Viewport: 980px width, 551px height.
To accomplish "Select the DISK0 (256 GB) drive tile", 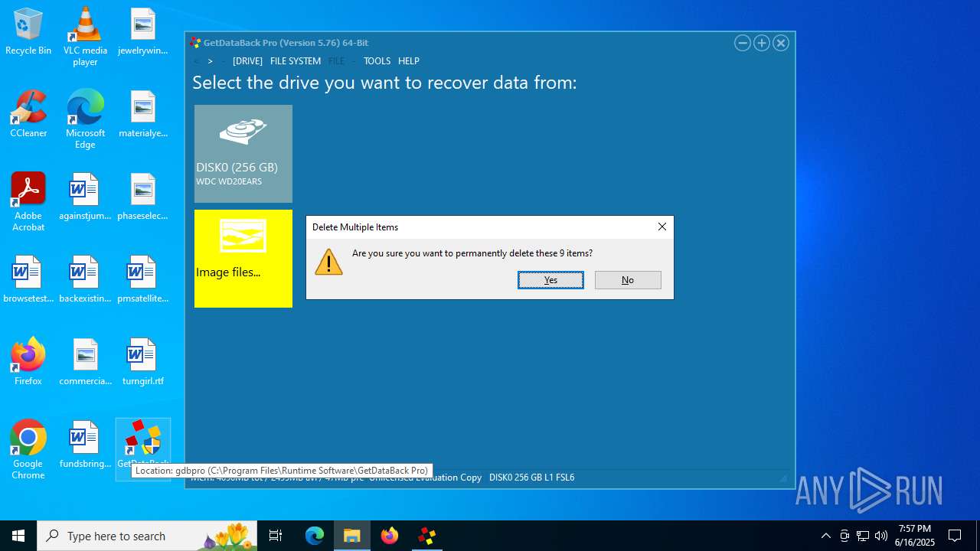I will tap(243, 154).
